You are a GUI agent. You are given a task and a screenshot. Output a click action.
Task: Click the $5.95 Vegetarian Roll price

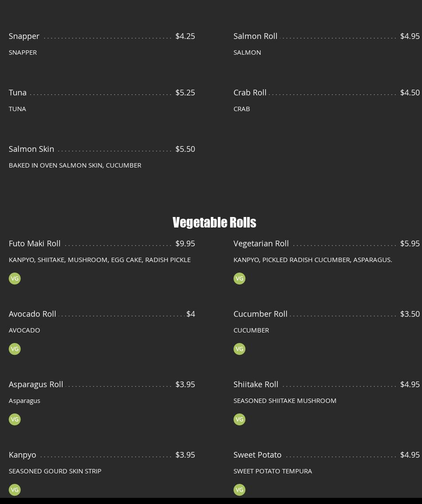(410, 243)
